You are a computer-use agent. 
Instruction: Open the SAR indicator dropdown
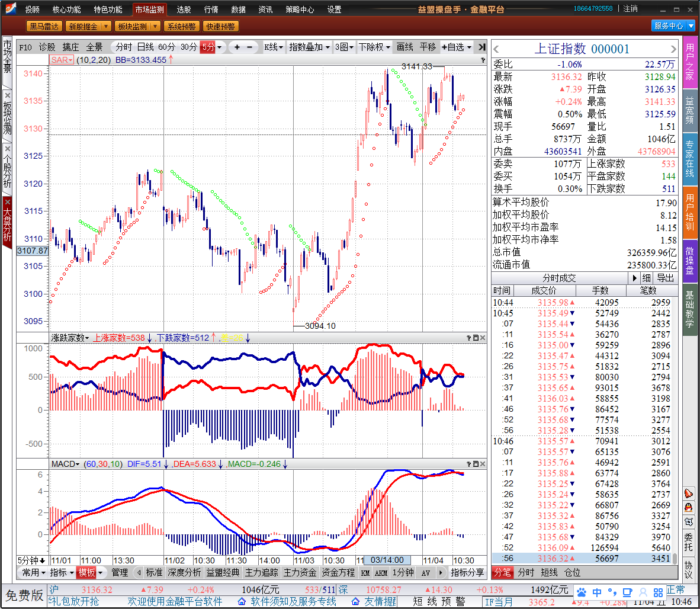point(62,60)
